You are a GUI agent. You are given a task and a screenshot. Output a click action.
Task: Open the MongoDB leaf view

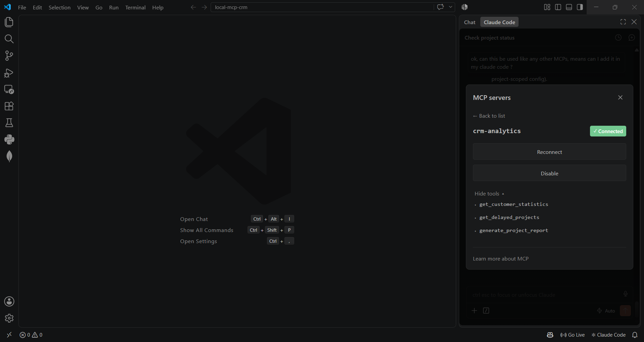(9, 156)
